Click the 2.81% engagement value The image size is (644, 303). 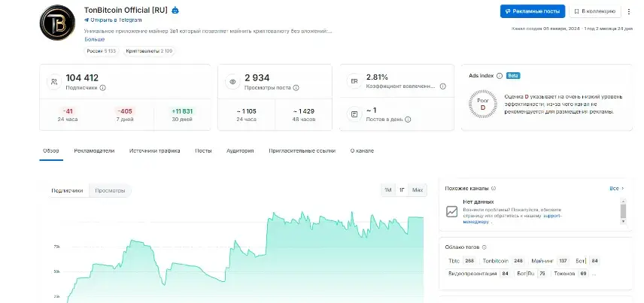[377, 77]
